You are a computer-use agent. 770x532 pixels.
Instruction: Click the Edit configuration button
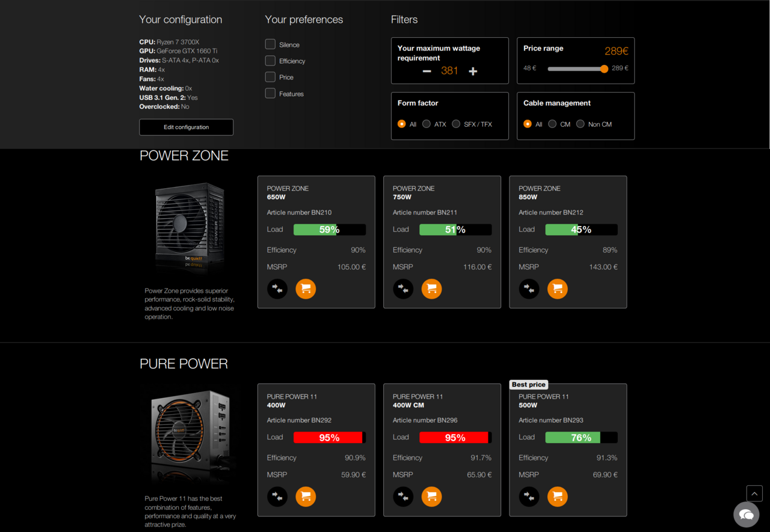[x=186, y=127]
